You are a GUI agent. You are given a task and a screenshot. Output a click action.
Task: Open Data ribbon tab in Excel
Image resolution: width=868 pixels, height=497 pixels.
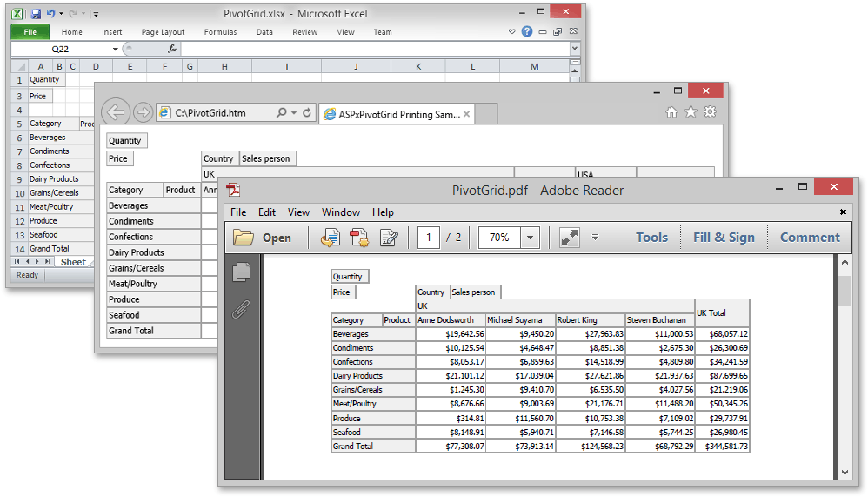click(264, 32)
